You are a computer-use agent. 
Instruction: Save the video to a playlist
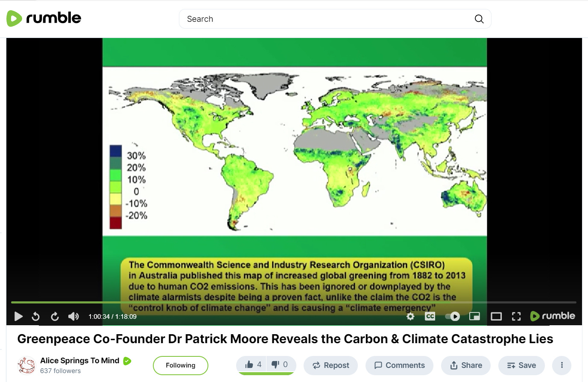coord(521,365)
